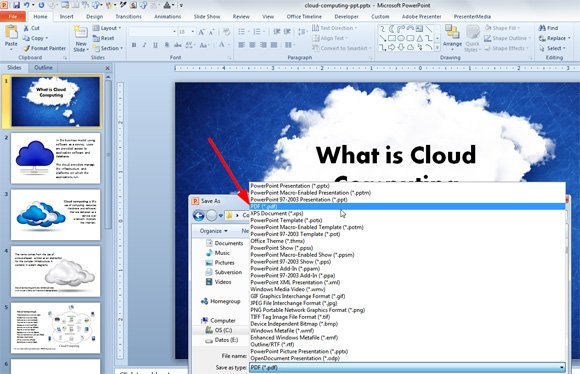Open Shape Effects dropdown
The height and width of the screenshot is (374, 580).
tap(505, 48)
